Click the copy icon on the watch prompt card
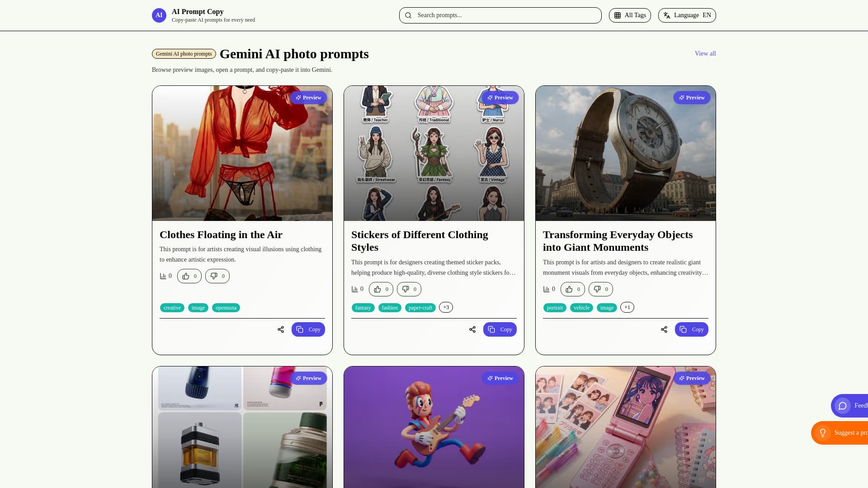868x488 pixels. [x=683, y=329]
